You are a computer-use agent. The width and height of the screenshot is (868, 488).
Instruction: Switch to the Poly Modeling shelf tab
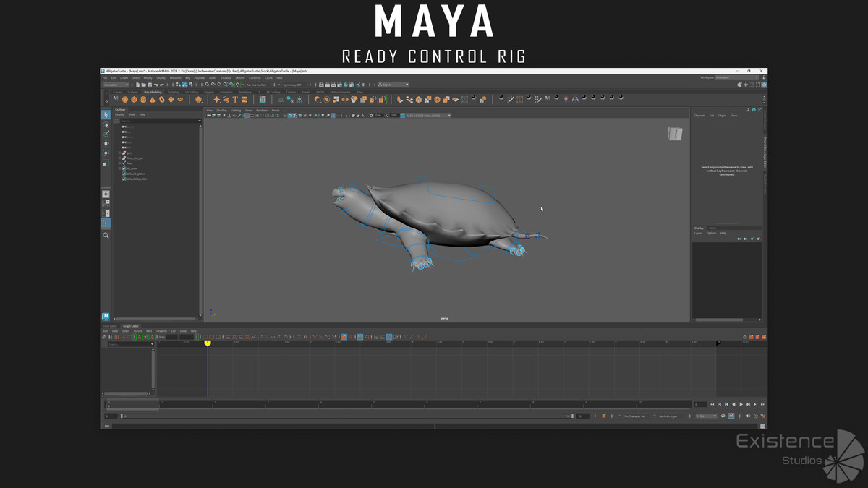pos(153,92)
